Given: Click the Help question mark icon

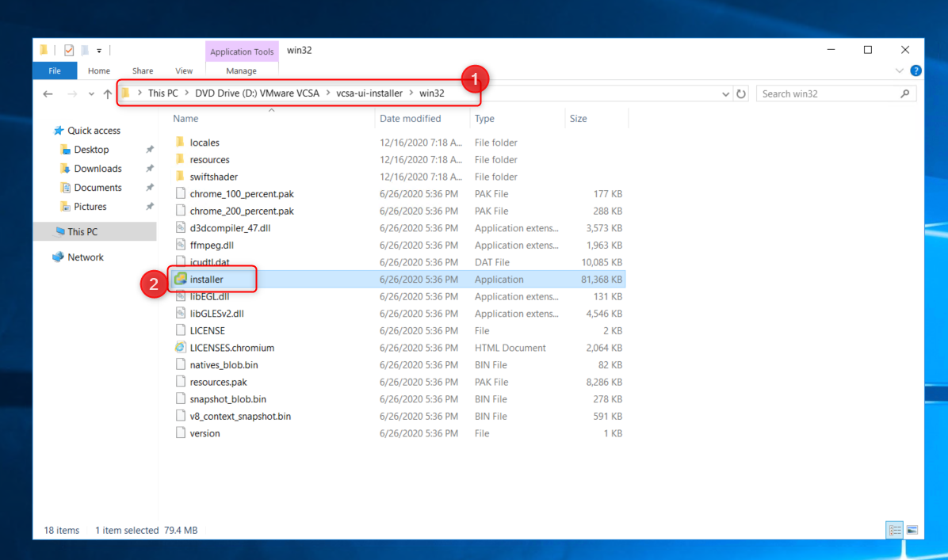Looking at the screenshot, I should [916, 70].
